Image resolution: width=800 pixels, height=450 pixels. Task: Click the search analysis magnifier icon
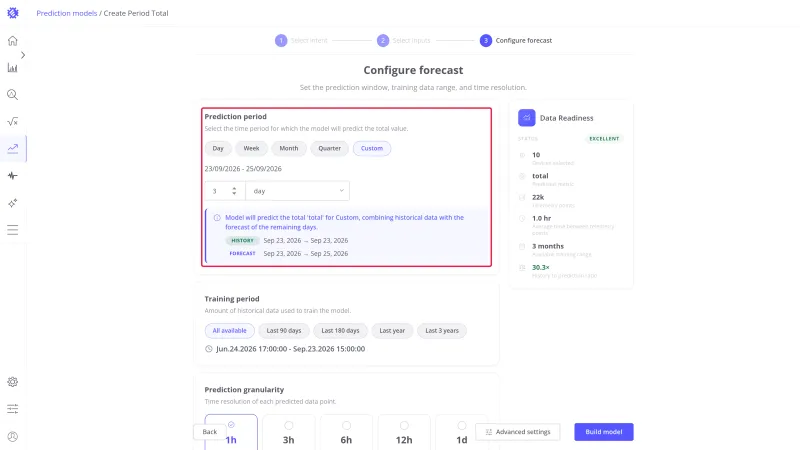pyautogui.click(x=13, y=94)
